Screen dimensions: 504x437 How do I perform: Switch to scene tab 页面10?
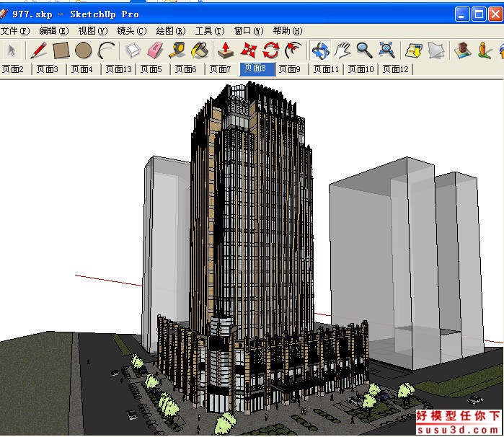361,69
